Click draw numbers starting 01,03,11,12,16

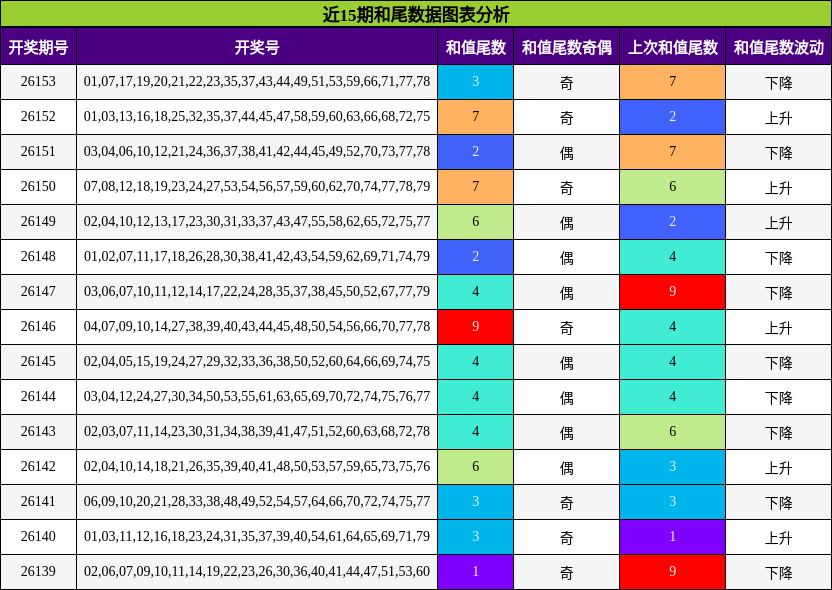tap(257, 537)
